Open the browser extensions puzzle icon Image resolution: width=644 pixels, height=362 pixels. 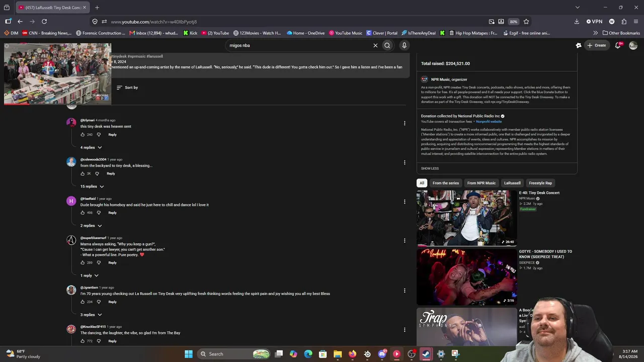(624, 22)
